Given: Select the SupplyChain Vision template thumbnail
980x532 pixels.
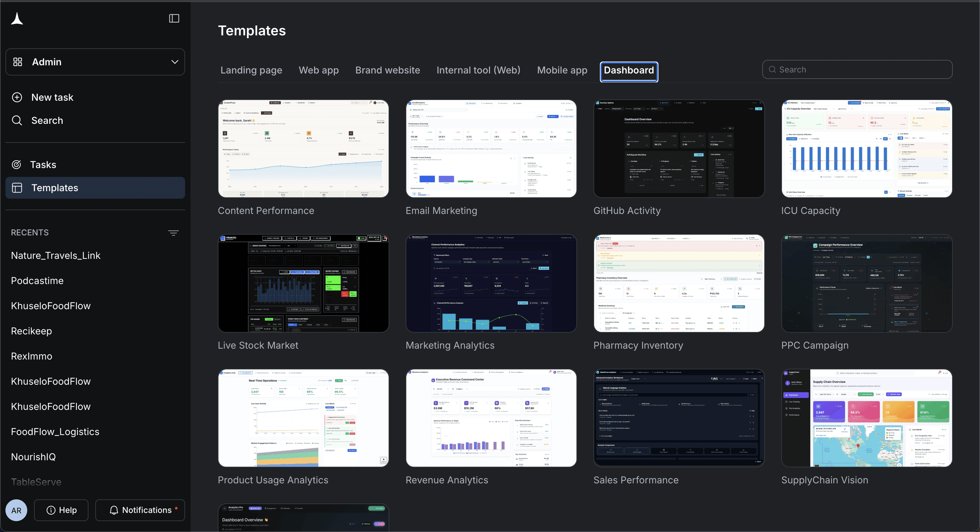Looking at the screenshot, I should pos(867,418).
